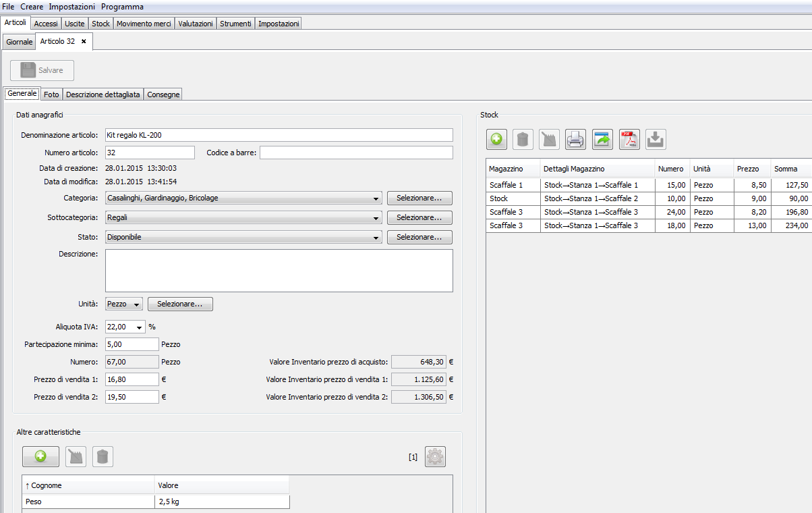Open the Movimento merci tab
Screen dimensions: 812x513
143,24
